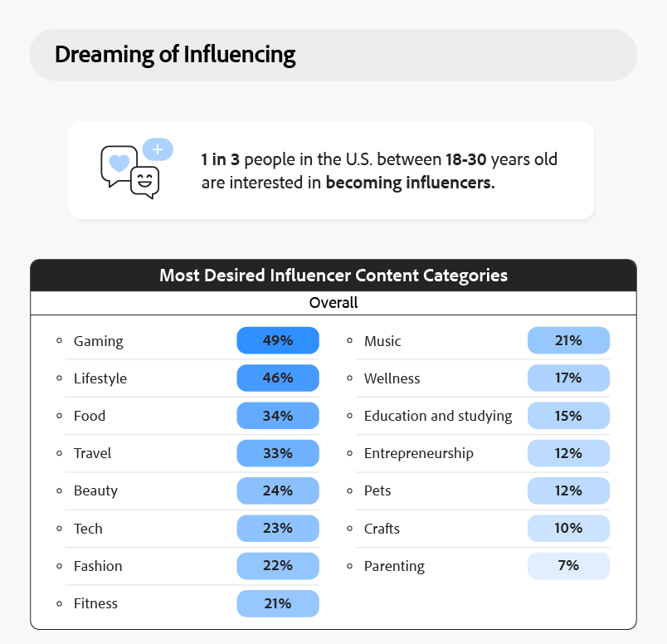Click the bullet beside Crafts
The width and height of the screenshot is (667, 644).
click(349, 529)
